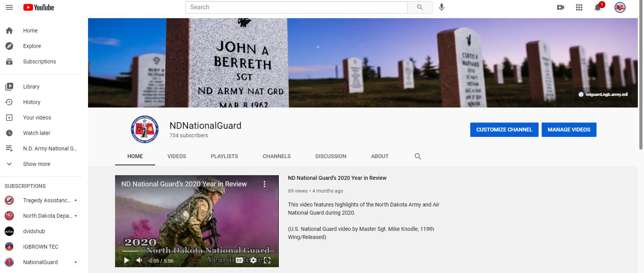The width and height of the screenshot is (644, 273).
Task: Click into the Search input field
Action: click(296, 7)
